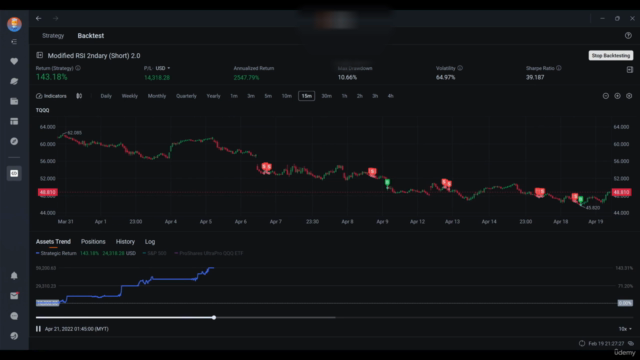Open the support headset icon

(14, 336)
